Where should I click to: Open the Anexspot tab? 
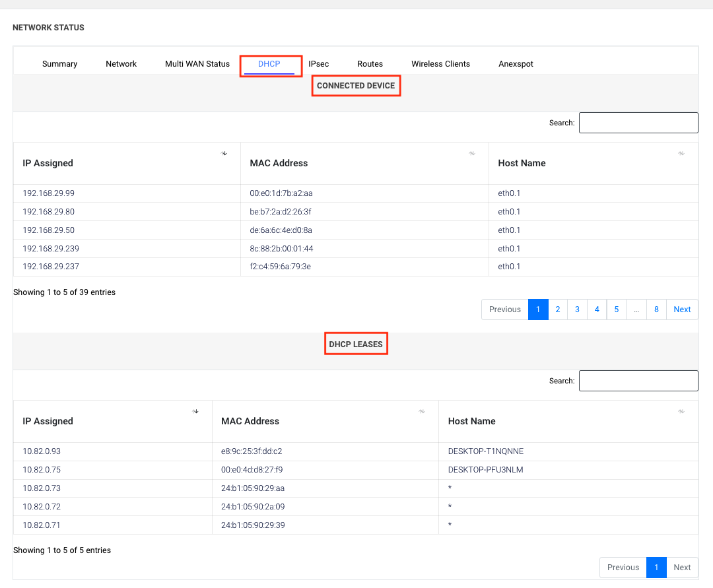coord(516,64)
